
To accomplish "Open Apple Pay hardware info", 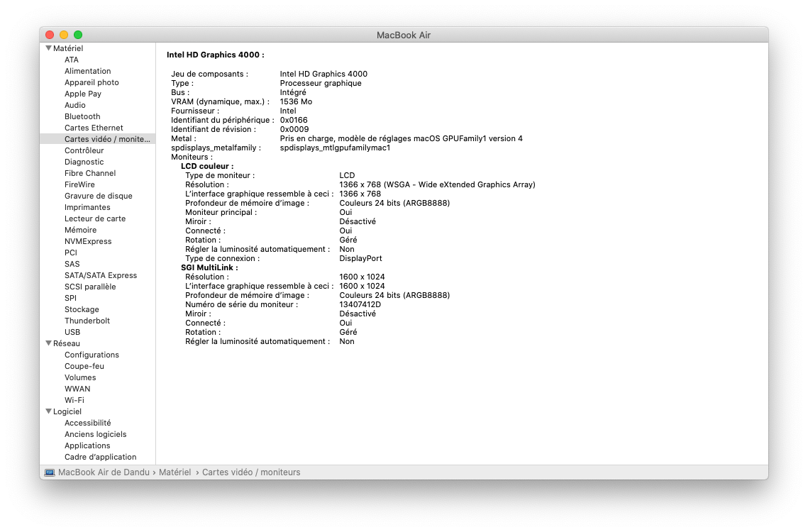I will 83,94.
